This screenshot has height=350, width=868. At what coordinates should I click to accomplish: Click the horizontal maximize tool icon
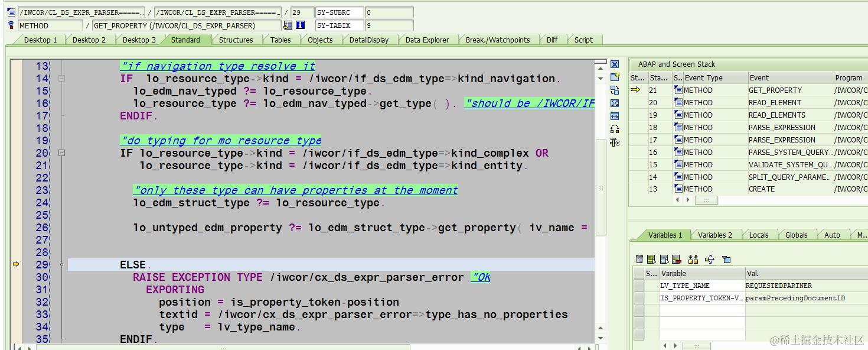[x=615, y=116]
